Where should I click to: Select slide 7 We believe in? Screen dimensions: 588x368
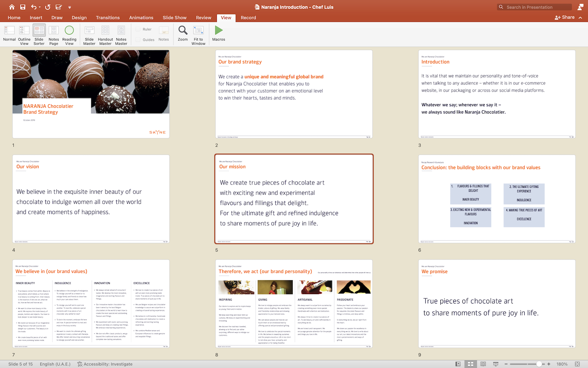(91, 304)
